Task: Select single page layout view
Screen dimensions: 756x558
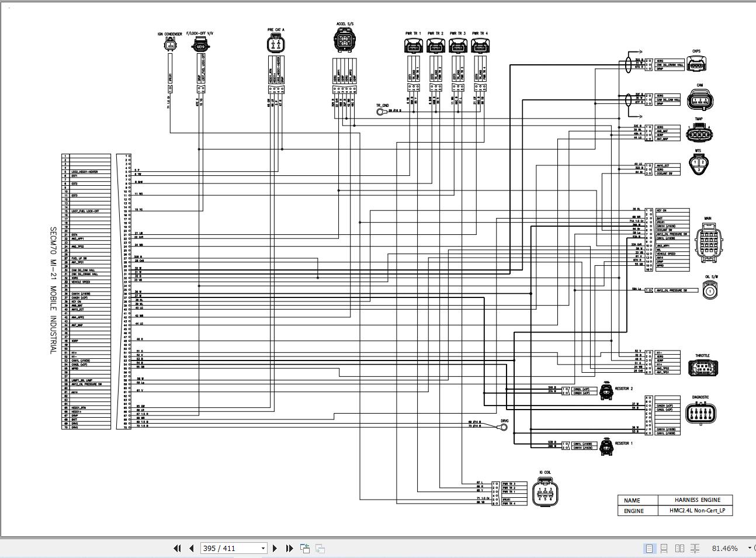Action: (649, 548)
